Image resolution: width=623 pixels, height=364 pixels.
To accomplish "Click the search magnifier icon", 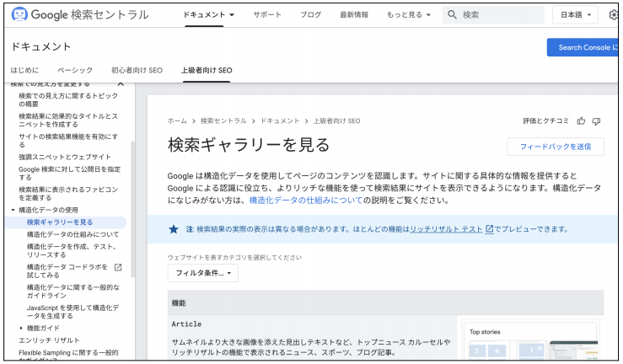I will [x=452, y=14].
